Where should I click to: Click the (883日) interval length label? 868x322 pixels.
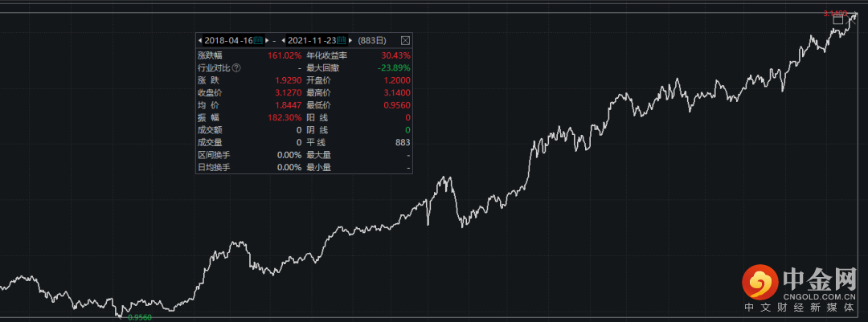pos(372,40)
